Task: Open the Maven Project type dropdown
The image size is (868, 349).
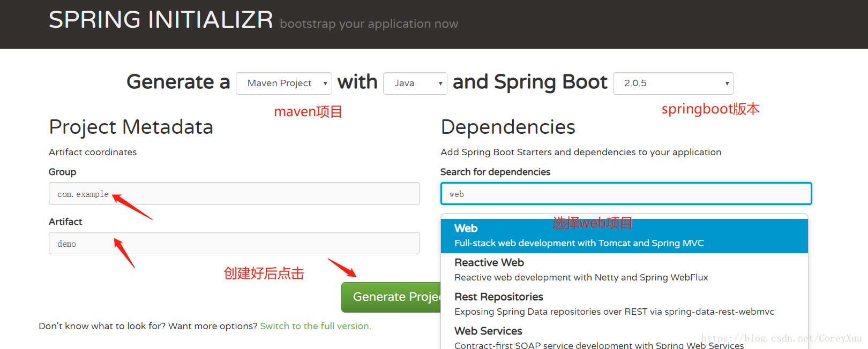Action: [x=284, y=84]
